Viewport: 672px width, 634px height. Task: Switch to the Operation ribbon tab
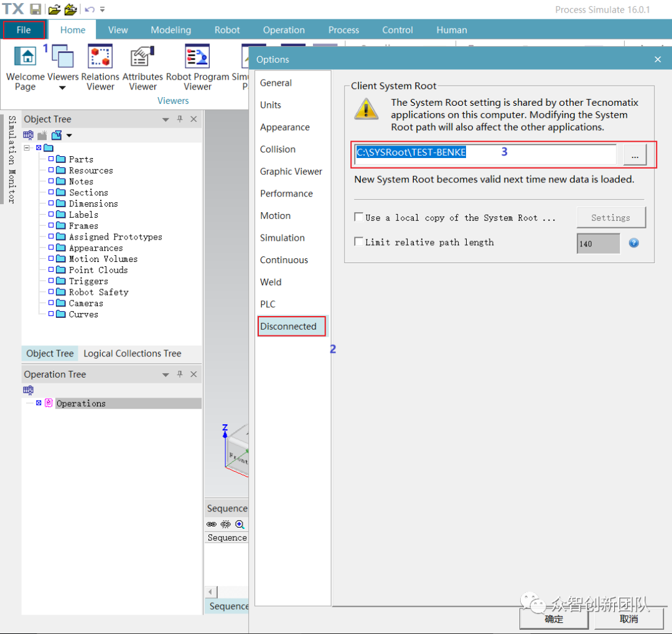tap(284, 30)
